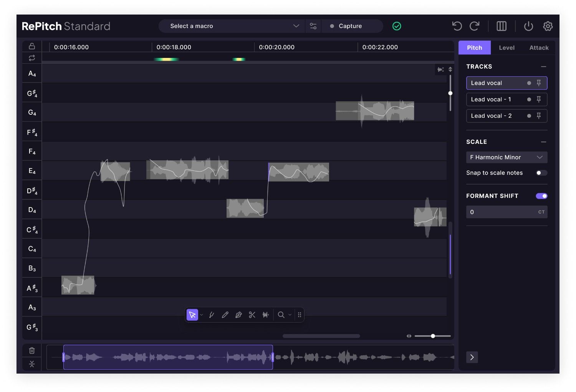Screen dimensions: 576x392
Task: Open the Select a macro dropdown
Action: (231, 26)
